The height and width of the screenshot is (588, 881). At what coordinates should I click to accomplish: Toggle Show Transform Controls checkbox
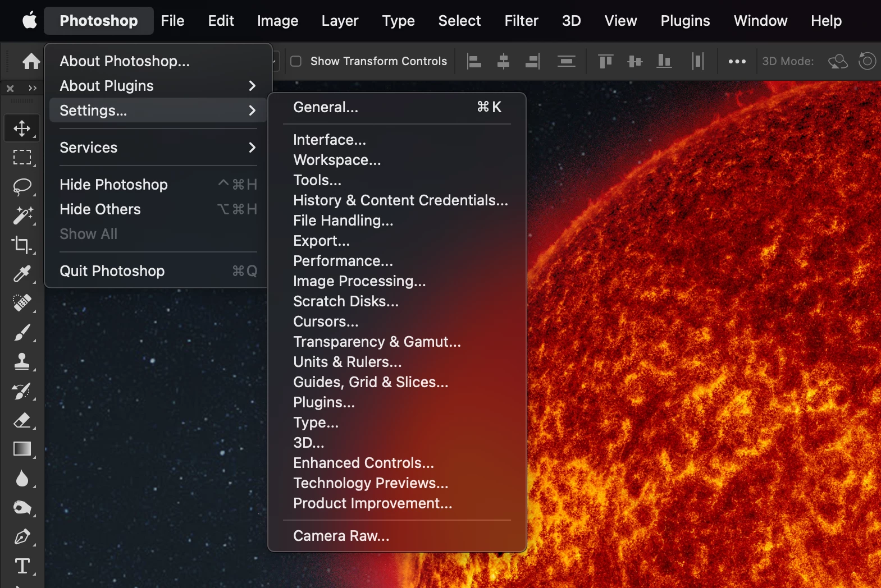click(x=296, y=61)
